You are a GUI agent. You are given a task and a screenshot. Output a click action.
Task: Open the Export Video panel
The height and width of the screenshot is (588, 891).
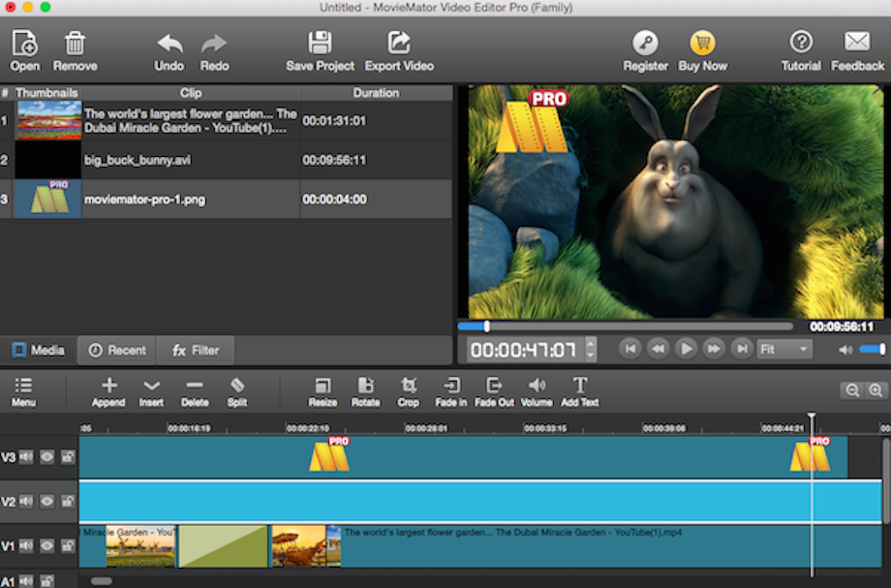398,48
